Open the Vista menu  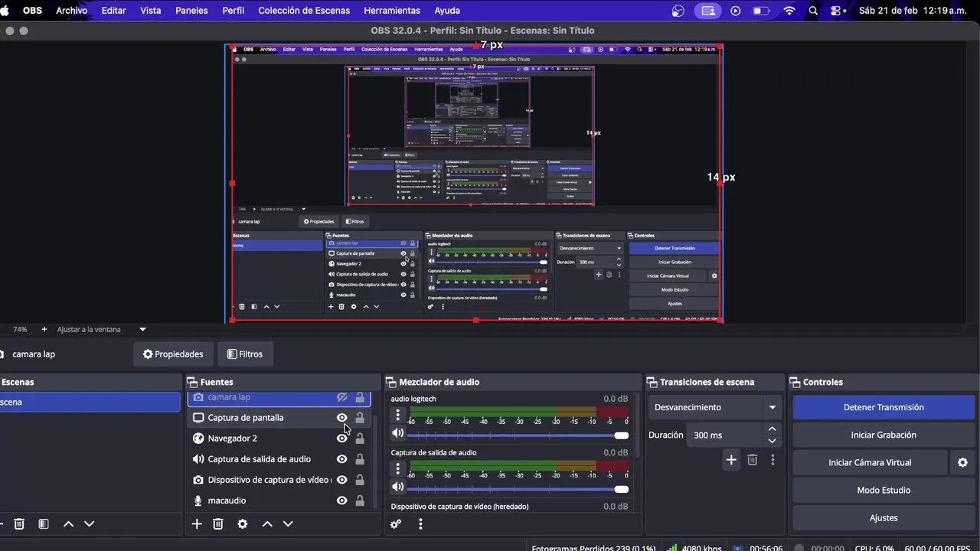tap(151, 11)
